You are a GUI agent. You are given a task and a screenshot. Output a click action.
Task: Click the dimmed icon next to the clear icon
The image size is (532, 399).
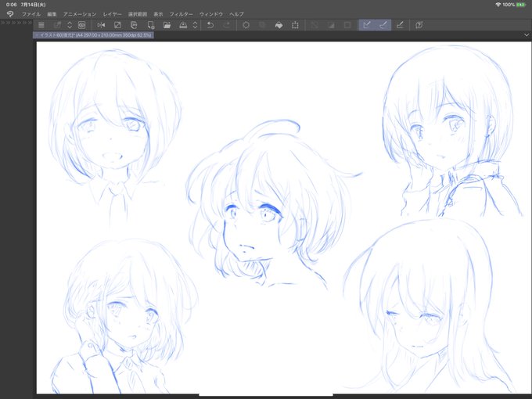[262, 25]
